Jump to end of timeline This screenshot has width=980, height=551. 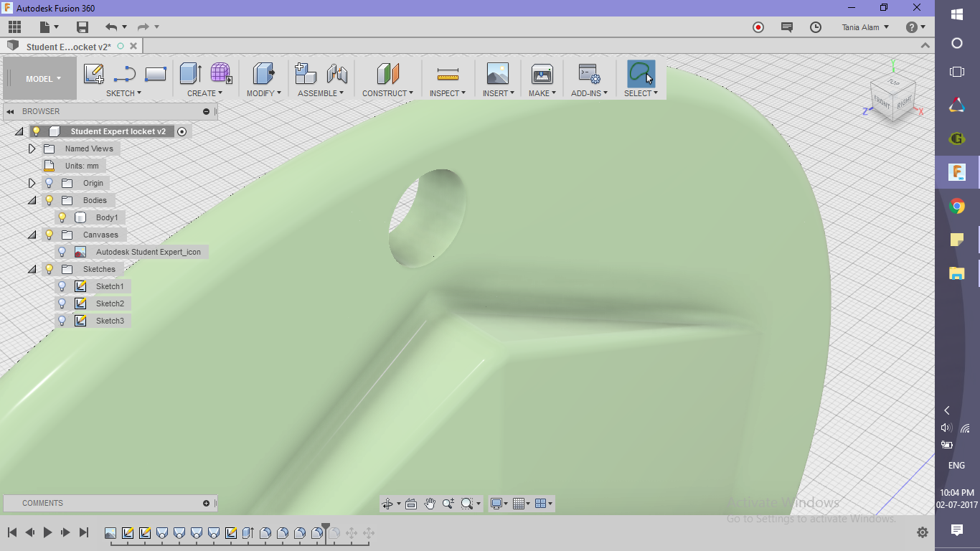pos(84,532)
